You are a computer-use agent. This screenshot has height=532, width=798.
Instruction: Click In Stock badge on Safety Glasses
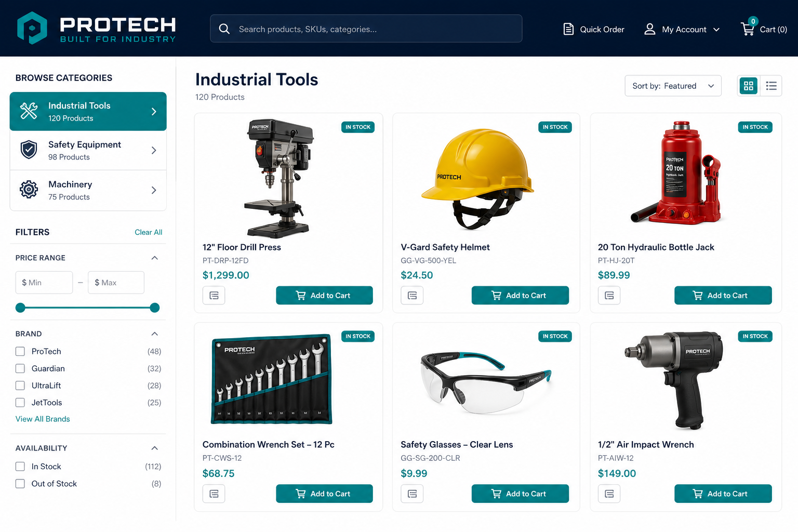[555, 337]
